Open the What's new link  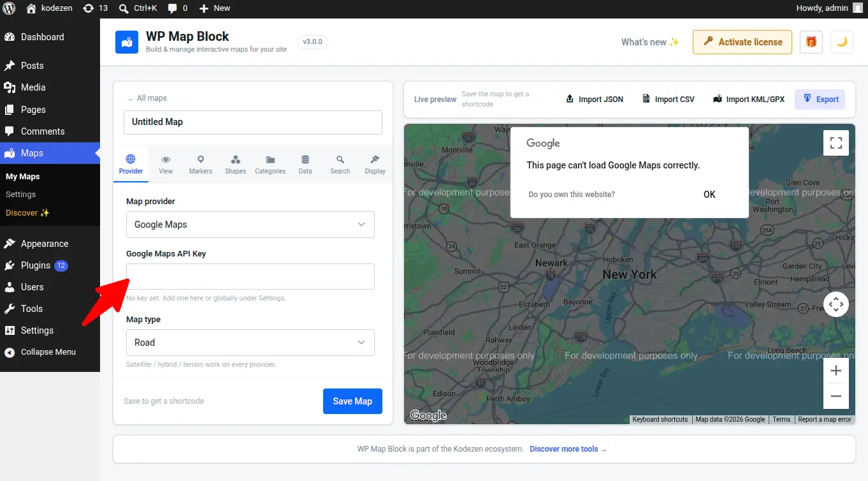651,42
